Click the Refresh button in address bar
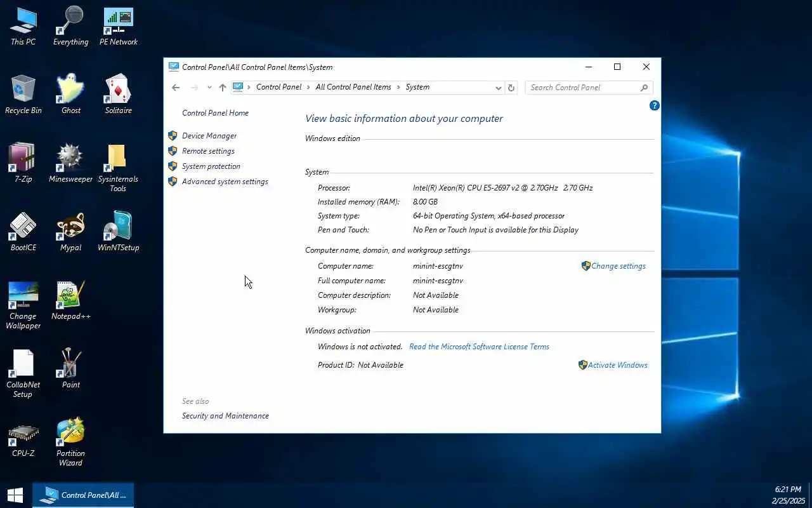The width and height of the screenshot is (812, 508). [x=511, y=88]
